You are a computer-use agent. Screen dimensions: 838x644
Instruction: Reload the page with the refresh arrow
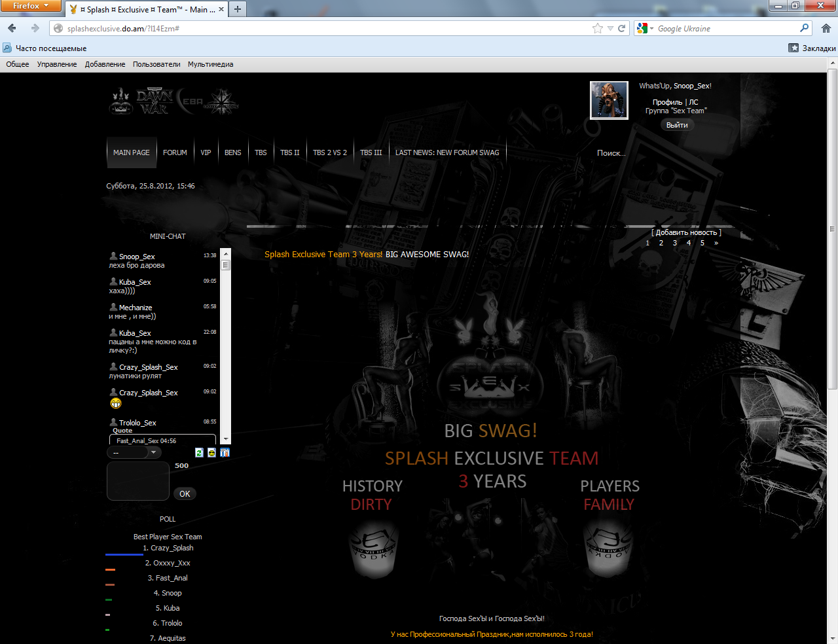coord(622,28)
